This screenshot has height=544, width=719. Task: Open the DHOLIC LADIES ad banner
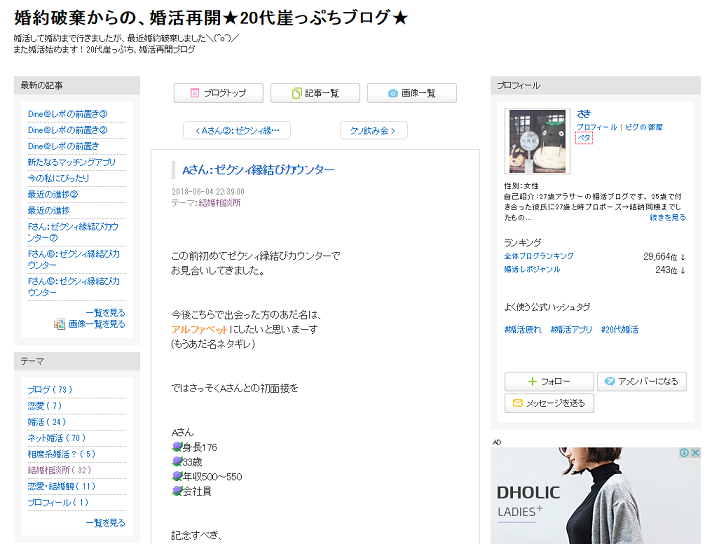[x=595, y=495]
